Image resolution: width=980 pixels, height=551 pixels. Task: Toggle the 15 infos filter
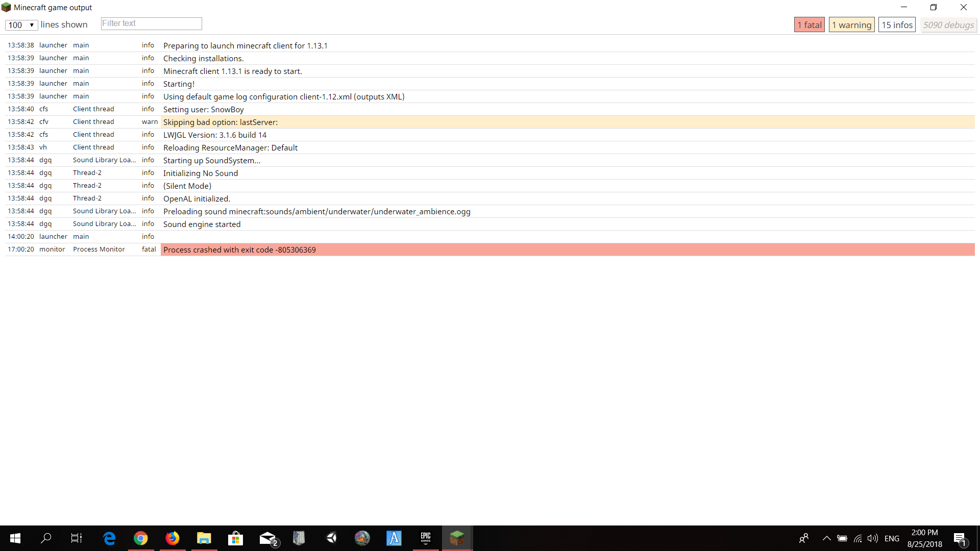tap(897, 24)
